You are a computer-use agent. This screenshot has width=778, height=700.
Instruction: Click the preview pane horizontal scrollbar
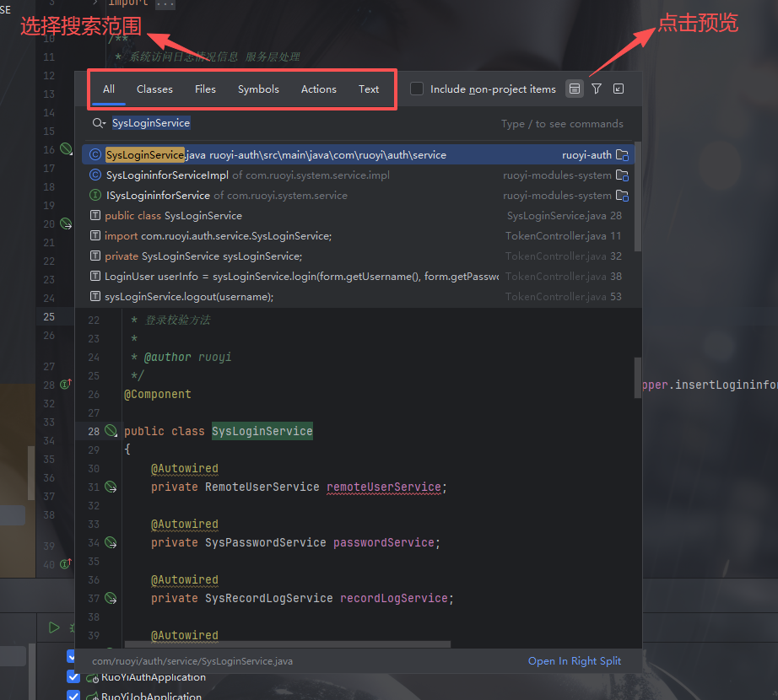[288, 644]
